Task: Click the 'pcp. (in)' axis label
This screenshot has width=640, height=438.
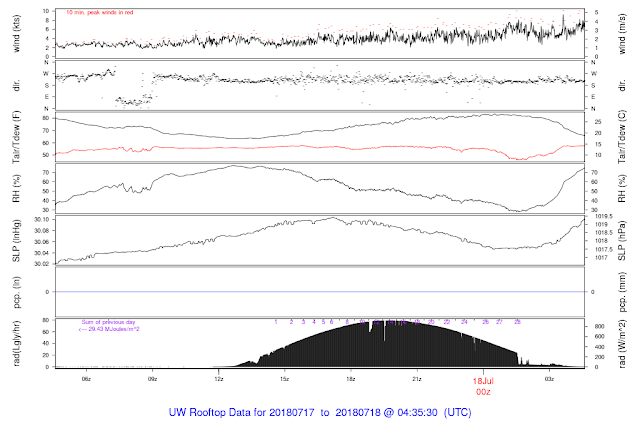Action: point(16,292)
